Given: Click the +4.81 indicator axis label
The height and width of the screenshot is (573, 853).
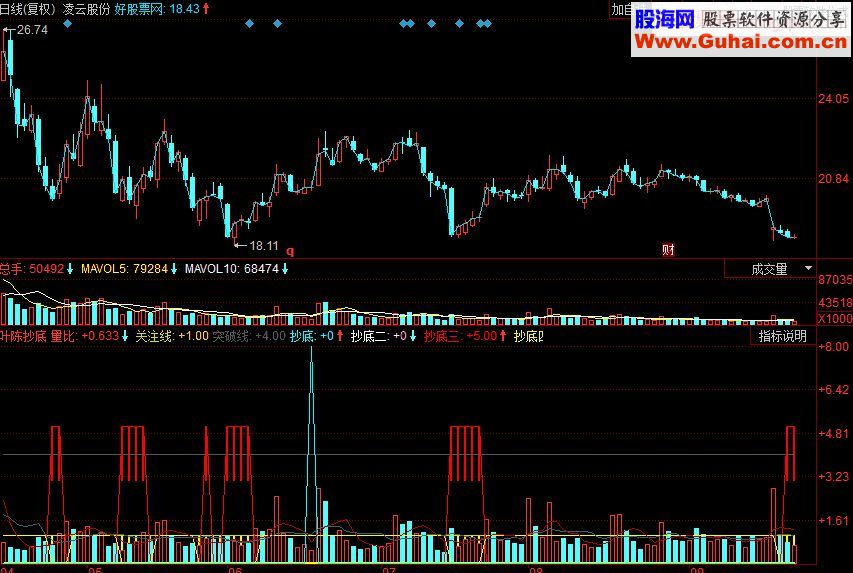Looking at the screenshot, I should [x=833, y=434].
